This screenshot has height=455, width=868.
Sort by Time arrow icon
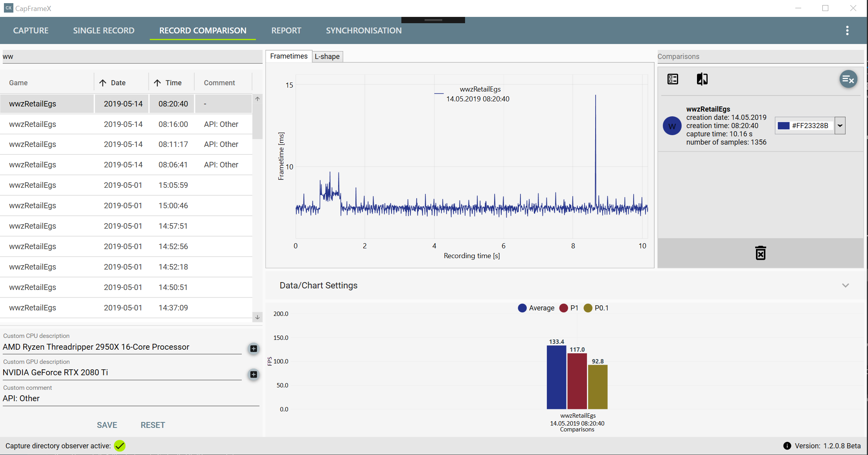pos(157,83)
